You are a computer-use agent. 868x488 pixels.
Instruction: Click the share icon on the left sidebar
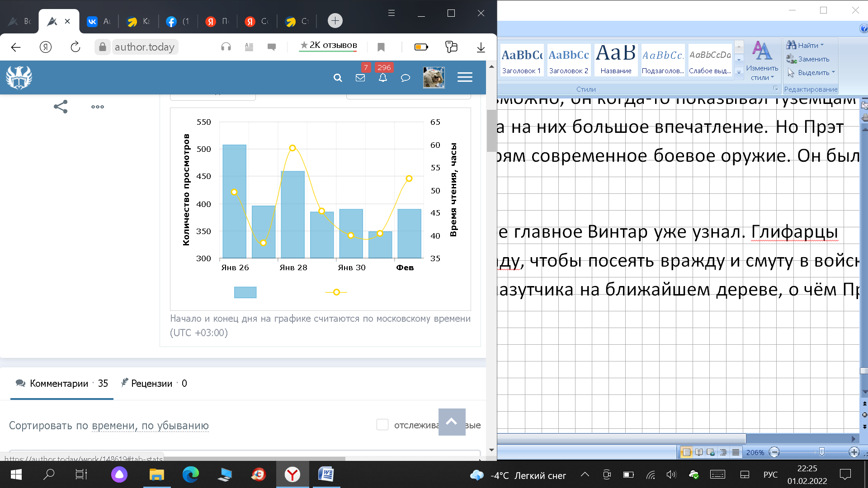click(x=61, y=107)
